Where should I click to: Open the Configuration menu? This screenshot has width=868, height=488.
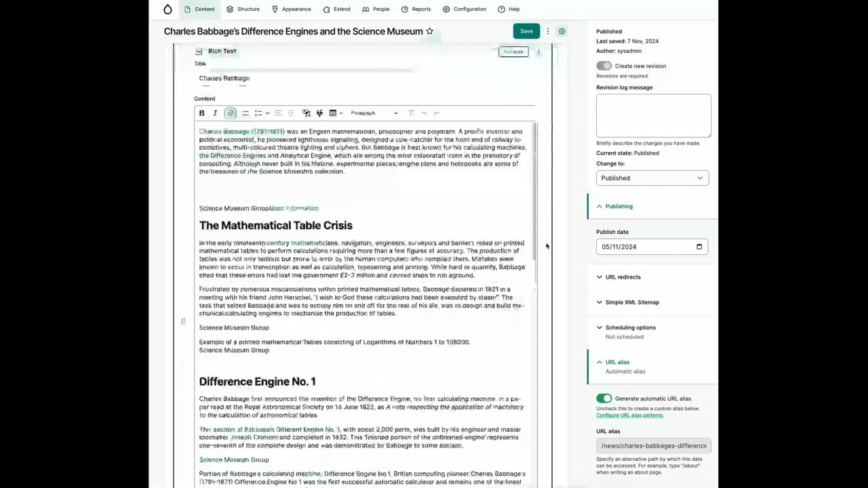pyautogui.click(x=465, y=9)
